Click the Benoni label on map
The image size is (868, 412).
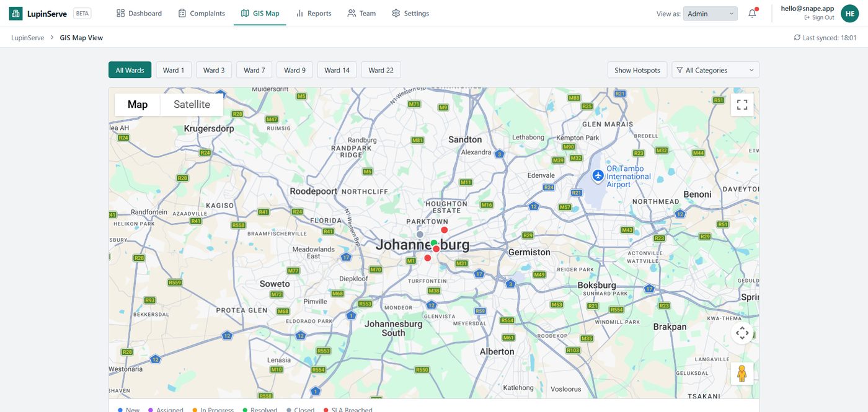(x=697, y=194)
